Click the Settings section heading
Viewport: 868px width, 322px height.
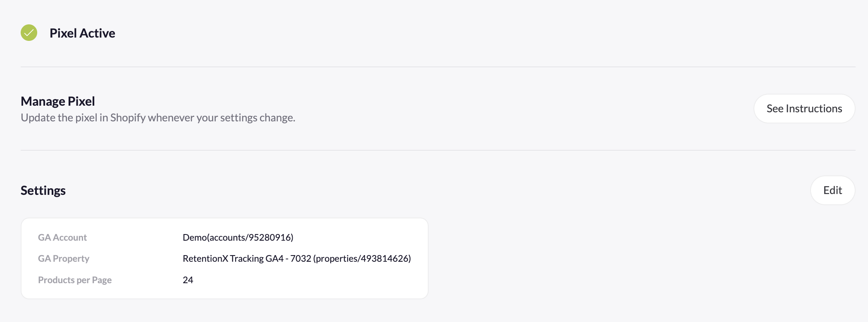coord(43,190)
